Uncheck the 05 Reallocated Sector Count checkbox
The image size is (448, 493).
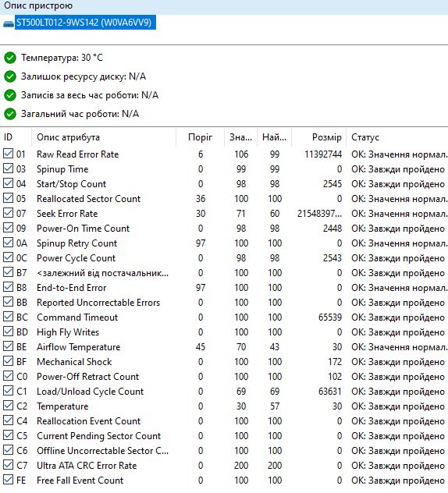pyautogui.click(x=8, y=198)
